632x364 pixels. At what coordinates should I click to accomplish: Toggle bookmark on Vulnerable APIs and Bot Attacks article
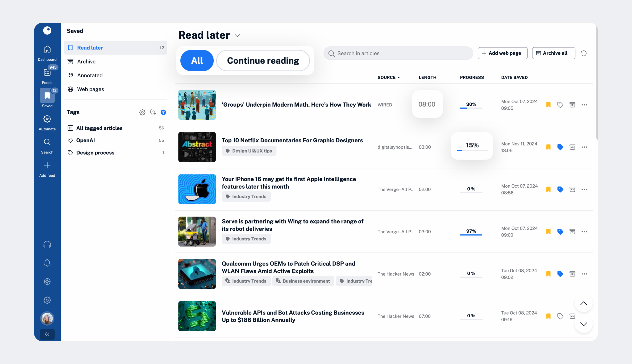pyautogui.click(x=548, y=316)
